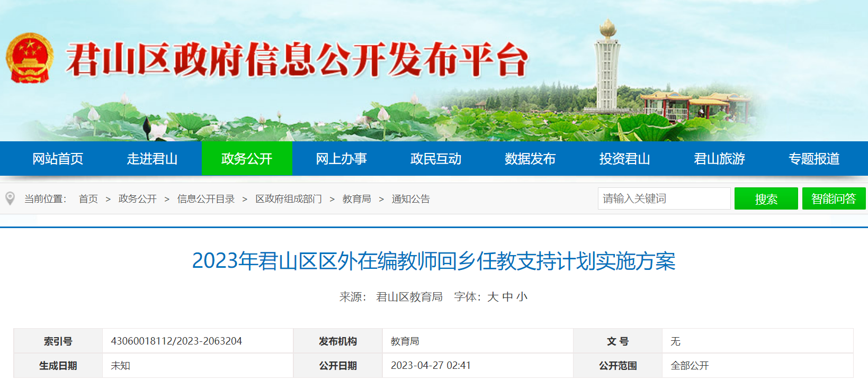Image resolution: width=868 pixels, height=380 pixels.
Task: Click the 索引号 label cell
Action: 58,341
